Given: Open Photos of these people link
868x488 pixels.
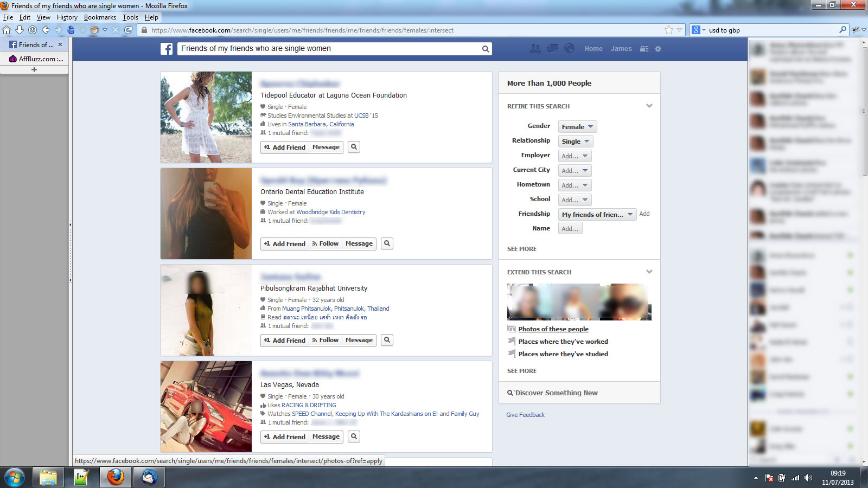Looking at the screenshot, I should pyautogui.click(x=553, y=329).
